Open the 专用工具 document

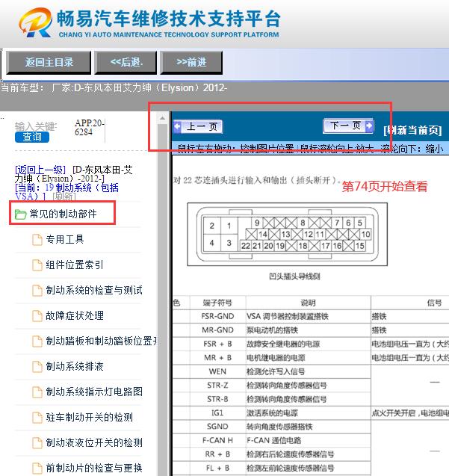click(65, 239)
